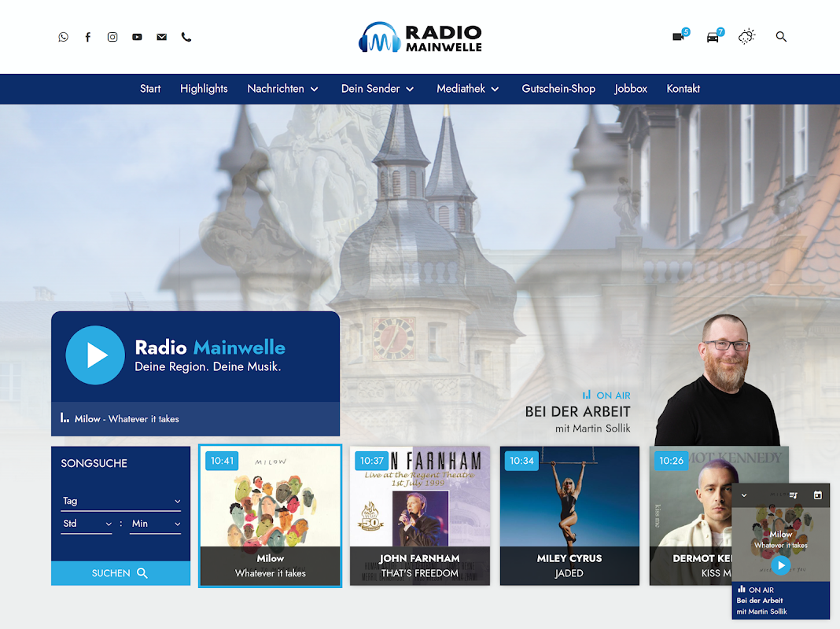Open the Gutschein-Shop page
This screenshot has width=840, height=629.
pos(558,89)
